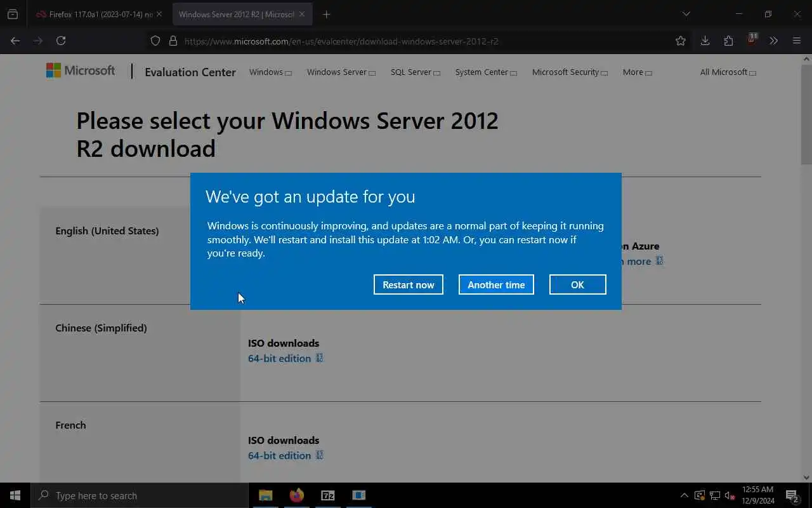Click the address bar URL field
812x508 pixels.
[419, 41]
